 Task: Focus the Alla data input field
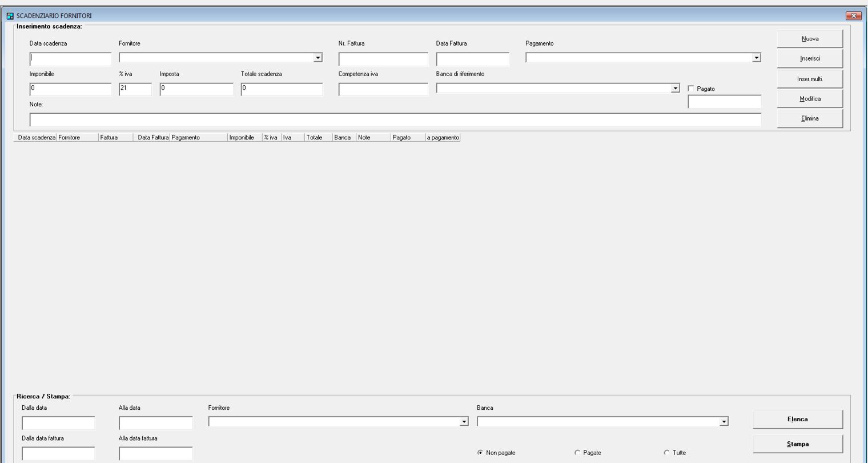click(x=155, y=423)
